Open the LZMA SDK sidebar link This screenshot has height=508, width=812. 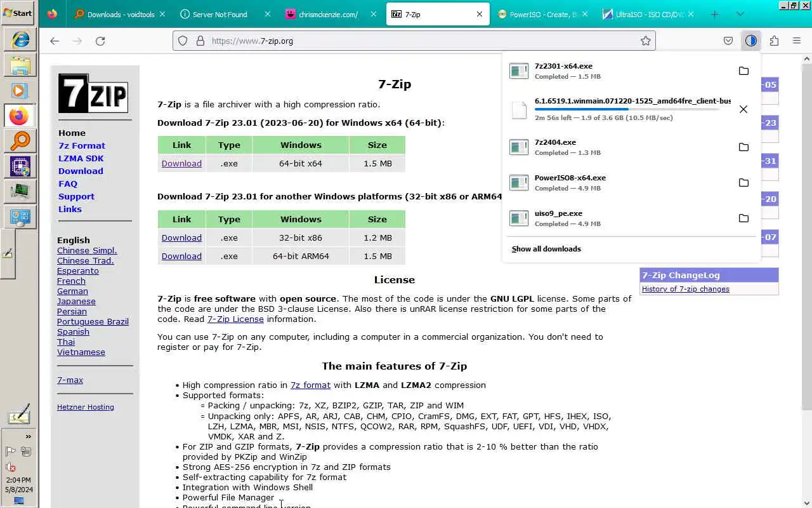(x=81, y=158)
